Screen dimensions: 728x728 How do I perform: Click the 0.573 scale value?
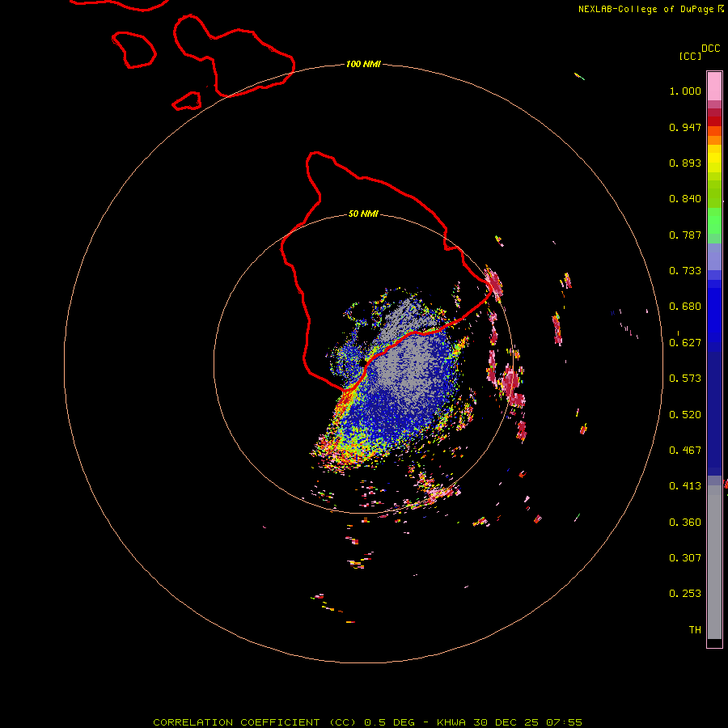[685, 379]
